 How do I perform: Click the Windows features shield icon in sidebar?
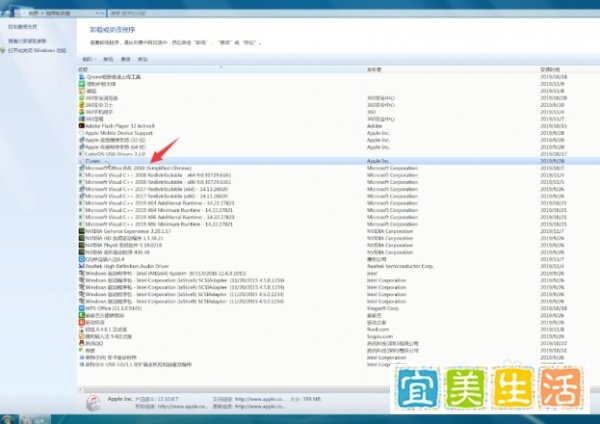pyautogui.click(x=3, y=50)
